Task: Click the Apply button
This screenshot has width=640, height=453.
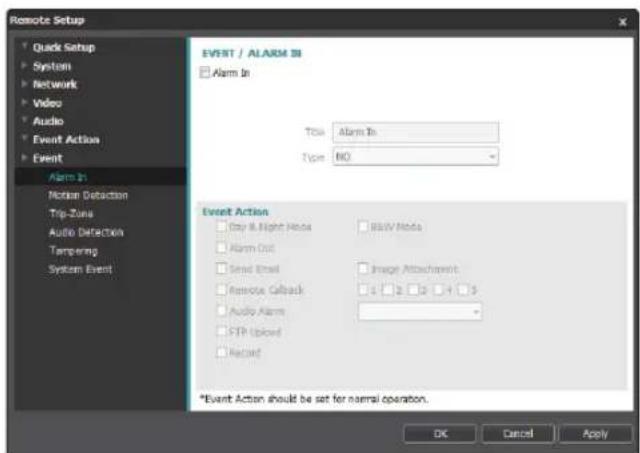Action: 595,433
